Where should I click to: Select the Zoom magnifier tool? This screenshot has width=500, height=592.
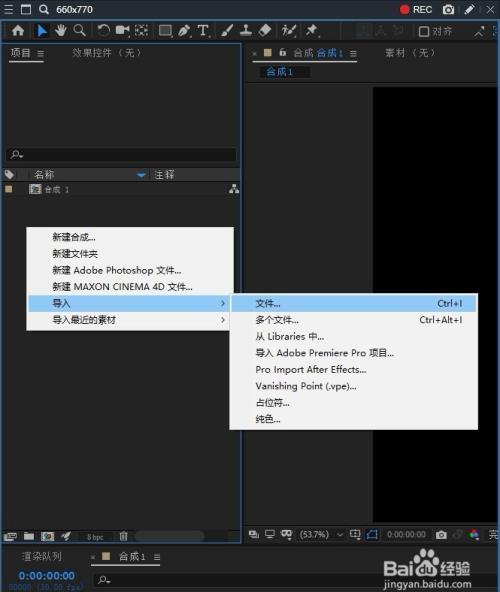(x=79, y=31)
